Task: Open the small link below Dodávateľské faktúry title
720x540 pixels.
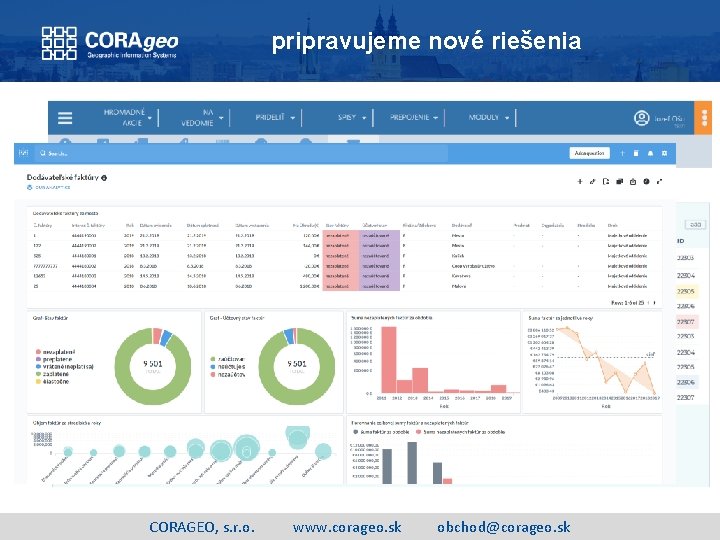Action: coord(49,187)
